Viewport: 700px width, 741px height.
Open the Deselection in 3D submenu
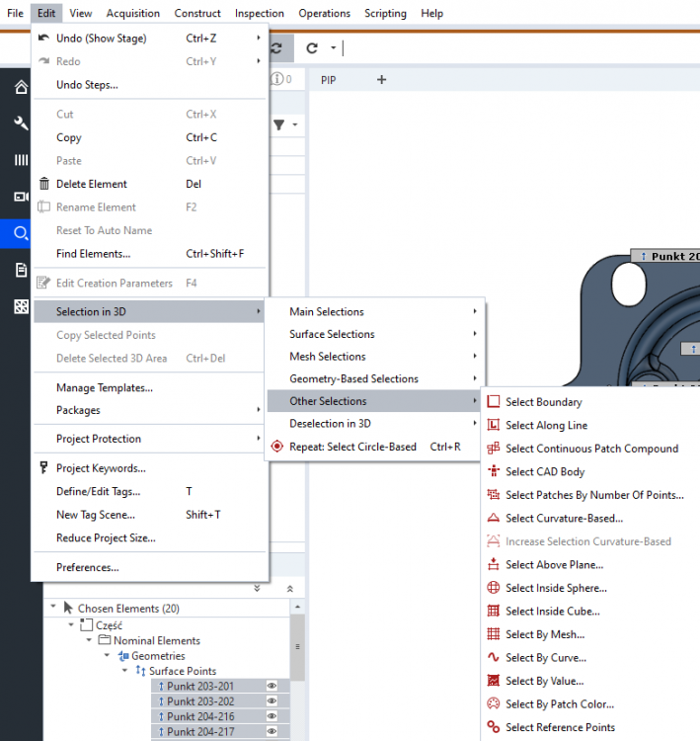[376, 424]
